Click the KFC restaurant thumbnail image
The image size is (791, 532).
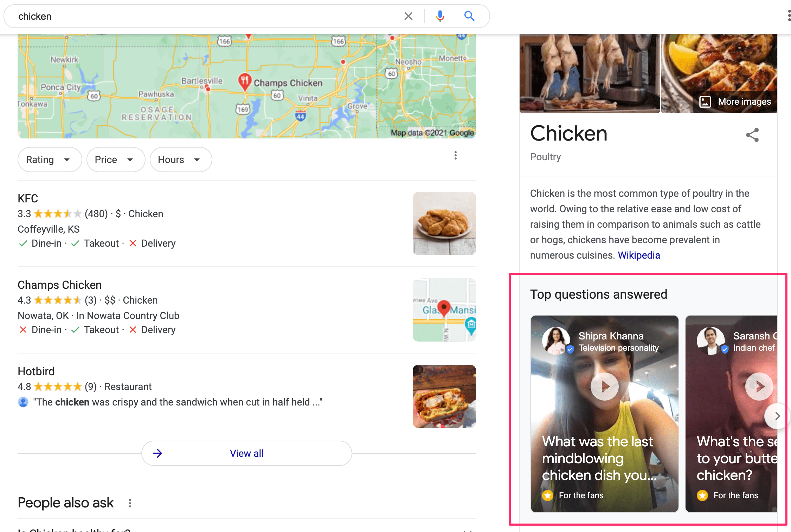point(445,223)
